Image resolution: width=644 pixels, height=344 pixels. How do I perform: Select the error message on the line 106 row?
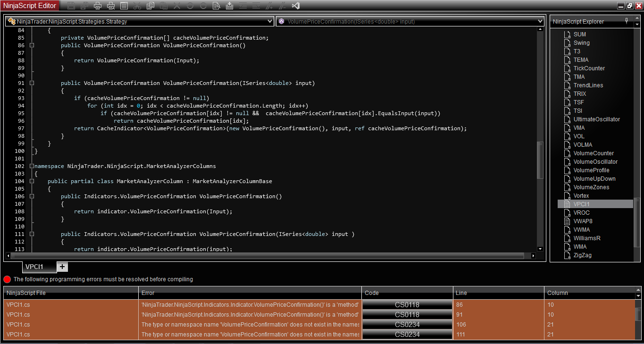(x=251, y=325)
